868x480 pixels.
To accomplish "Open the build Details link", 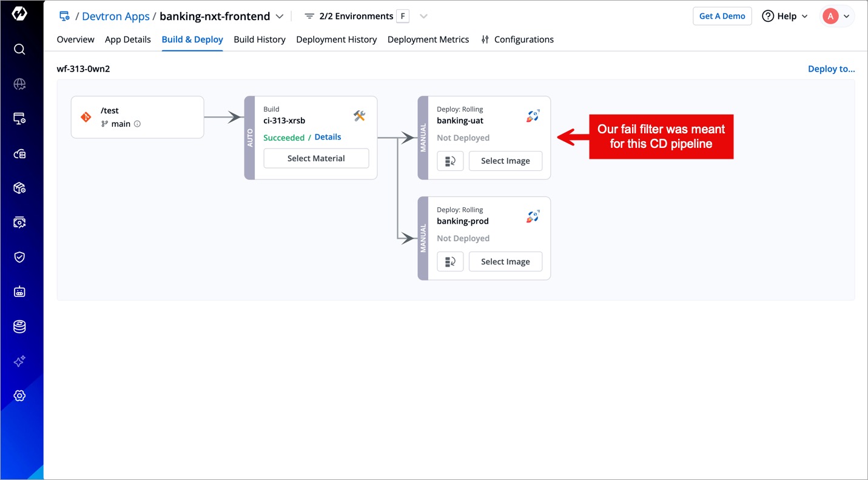I will coord(328,137).
